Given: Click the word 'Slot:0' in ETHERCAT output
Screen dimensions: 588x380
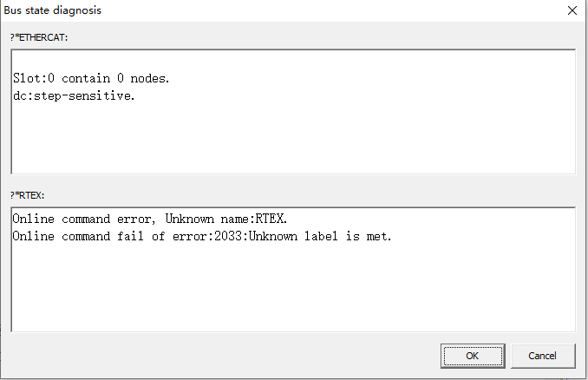Looking at the screenshot, I should tap(34, 78).
